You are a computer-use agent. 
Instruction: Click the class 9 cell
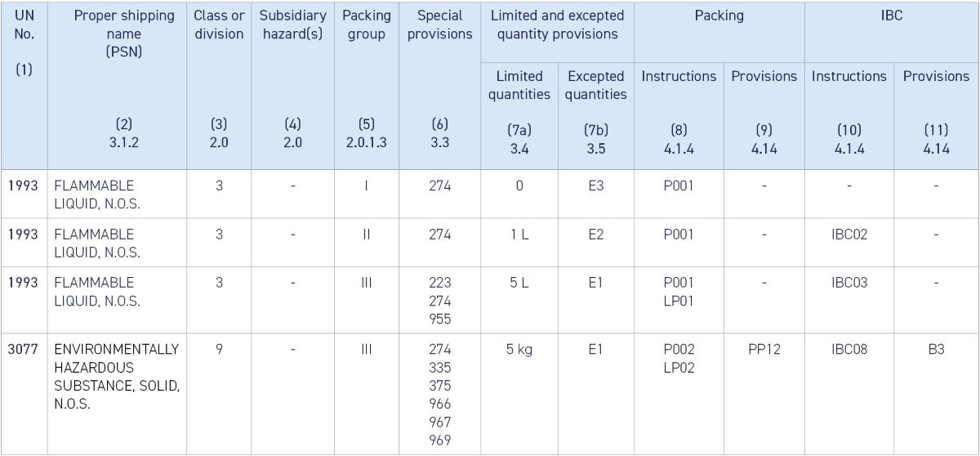pyautogui.click(x=219, y=349)
